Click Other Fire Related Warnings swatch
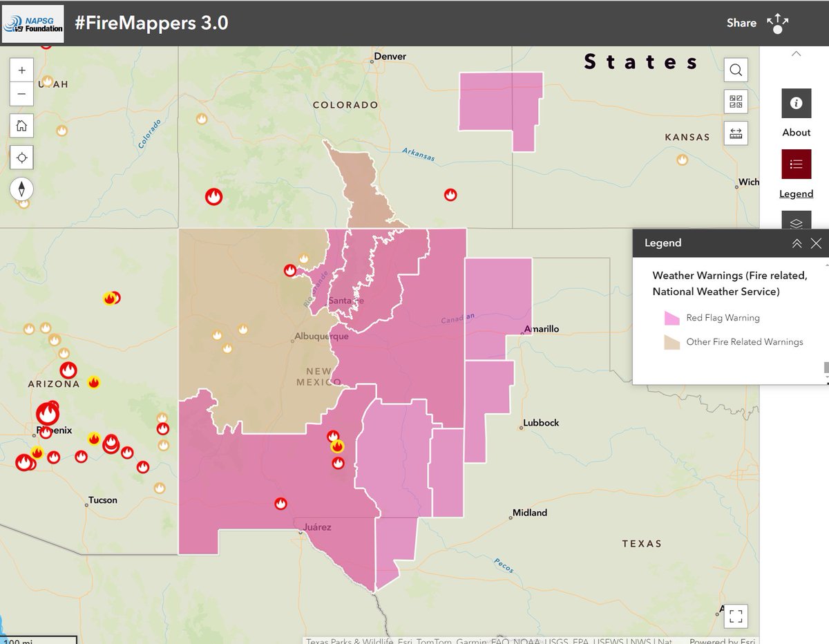829x644 pixels. (x=672, y=342)
